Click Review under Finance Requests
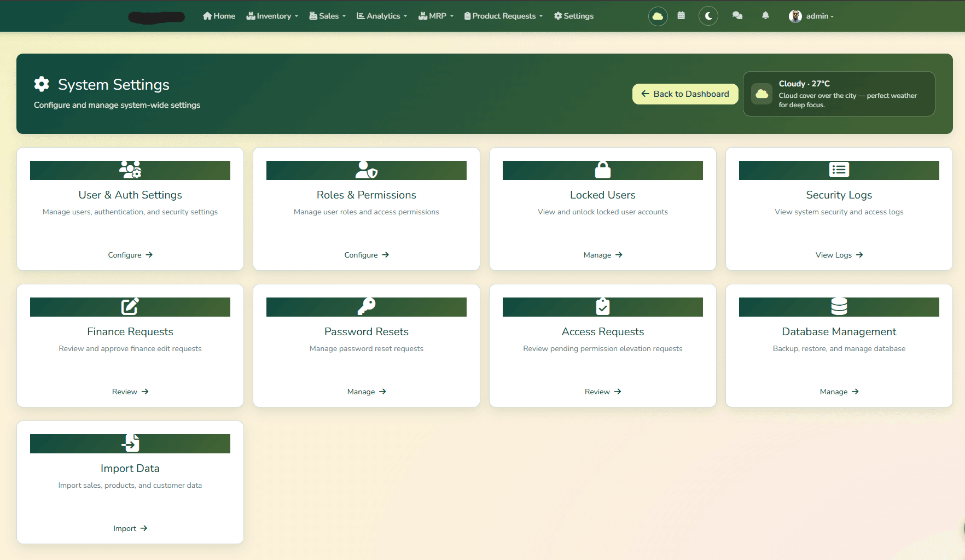This screenshot has height=560, width=965. click(x=130, y=392)
